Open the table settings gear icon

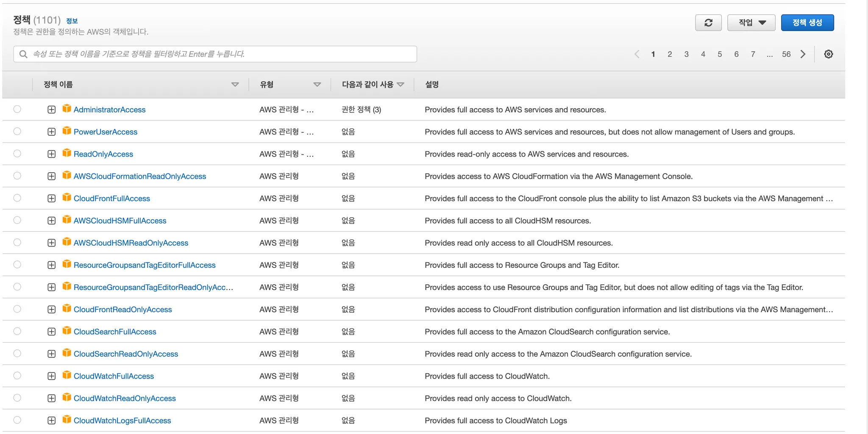coord(828,54)
